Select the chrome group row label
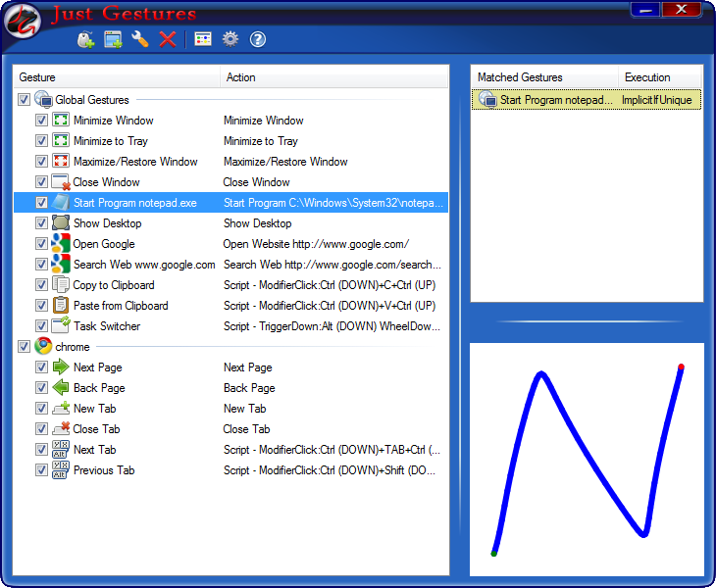The height and width of the screenshot is (588, 716). click(73, 347)
